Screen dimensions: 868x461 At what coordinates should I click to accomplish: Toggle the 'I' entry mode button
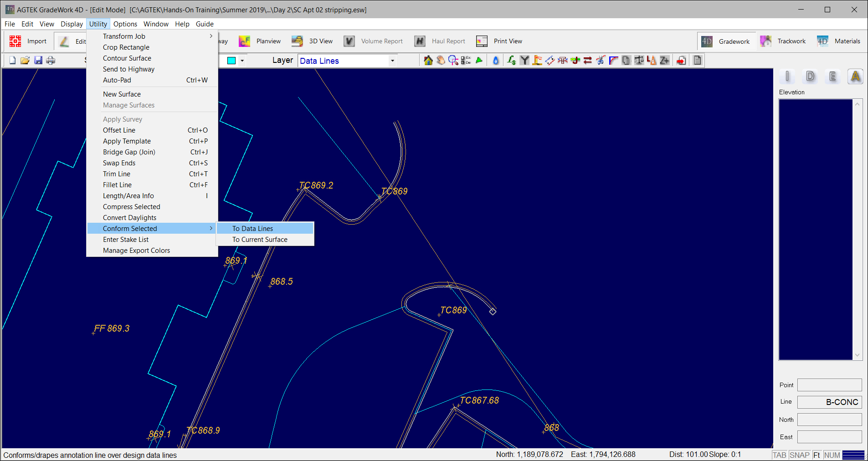787,77
